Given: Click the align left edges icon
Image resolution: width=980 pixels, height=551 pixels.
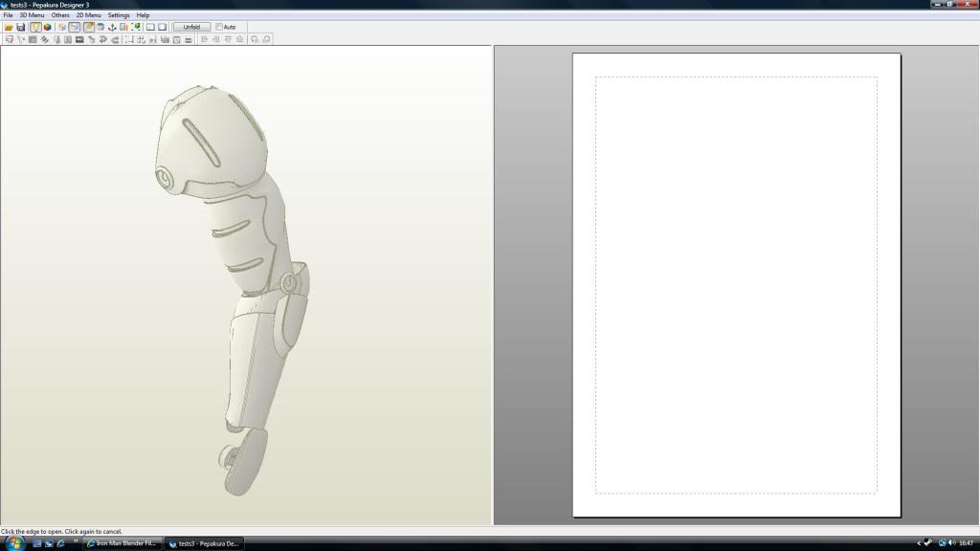Looking at the screenshot, I should click(205, 39).
